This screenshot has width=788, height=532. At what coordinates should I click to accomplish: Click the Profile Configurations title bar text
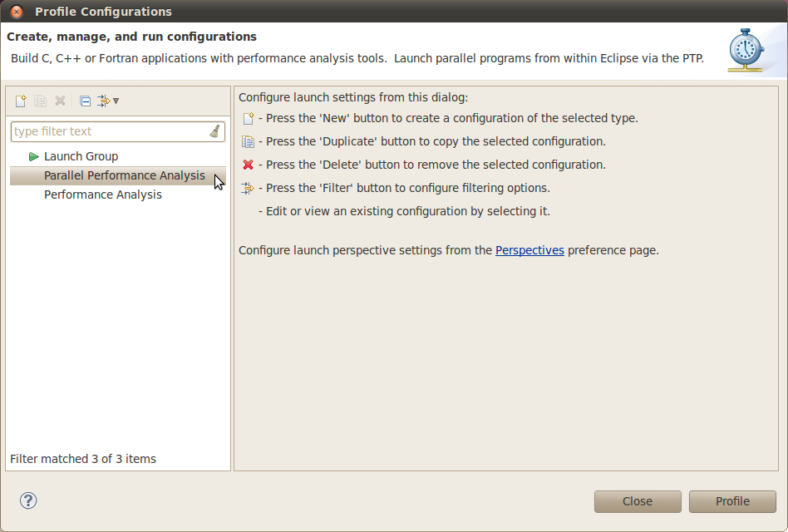(x=104, y=11)
